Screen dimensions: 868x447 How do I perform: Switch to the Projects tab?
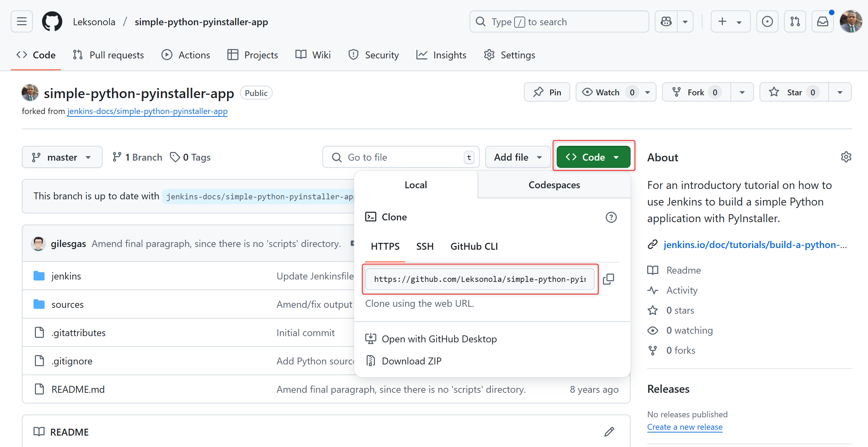253,55
